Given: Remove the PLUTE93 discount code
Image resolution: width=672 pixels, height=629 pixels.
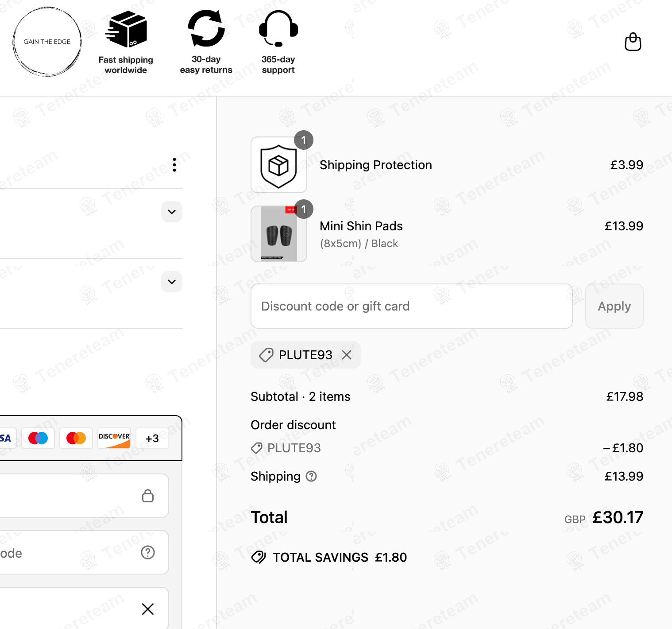Looking at the screenshot, I should click(347, 355).
